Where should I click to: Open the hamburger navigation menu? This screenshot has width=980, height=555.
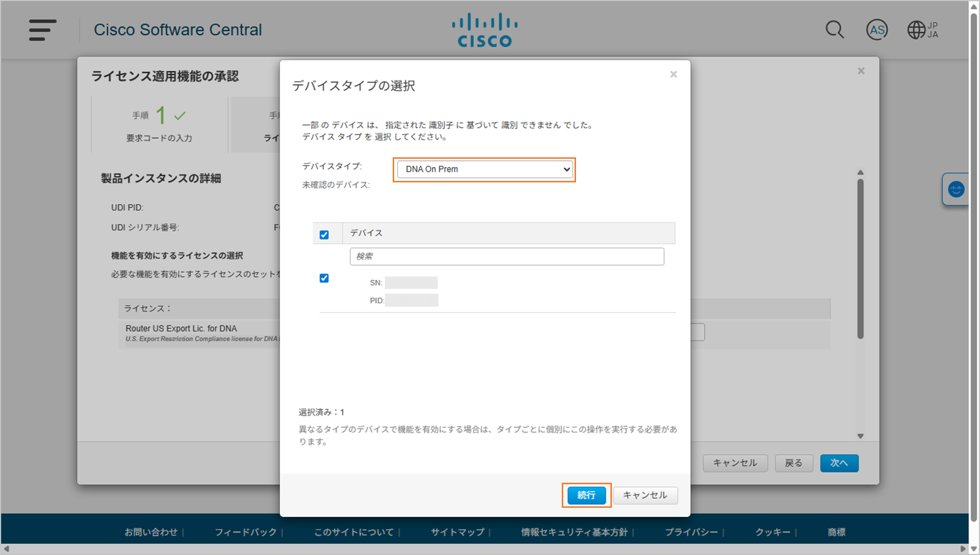pyautogui.click(x=42, y=30)
